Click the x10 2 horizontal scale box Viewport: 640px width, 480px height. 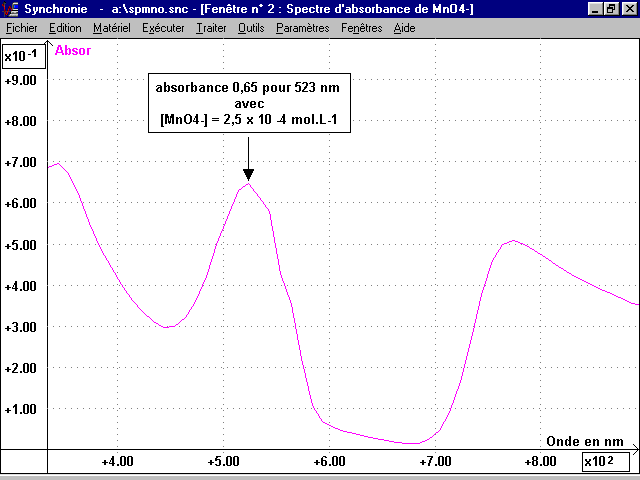pos(605,462)
